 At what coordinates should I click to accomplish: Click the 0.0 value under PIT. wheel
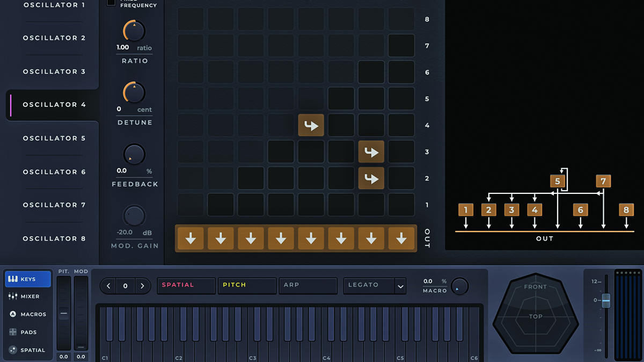coord(64,357)
